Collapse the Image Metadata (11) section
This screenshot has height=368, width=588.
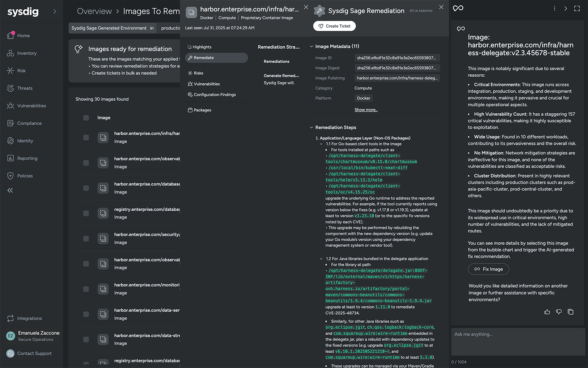point(311,46)
